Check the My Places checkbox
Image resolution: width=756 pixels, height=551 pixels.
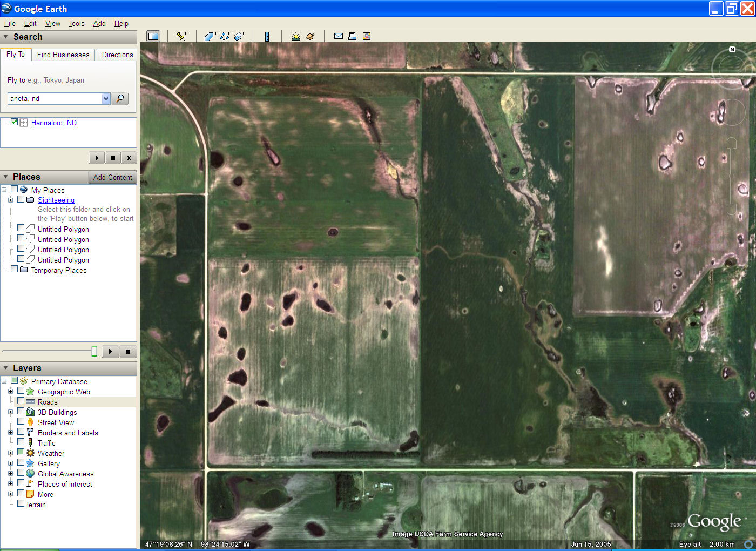[14, 189]
